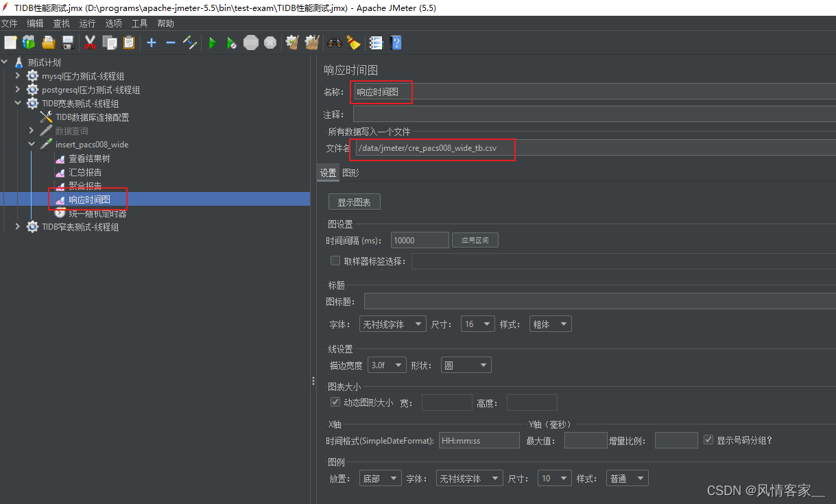This screenshot has height=504, width=836.
Task: Uncheck 显示号码分组 checkbox
Action: [708, 440]
